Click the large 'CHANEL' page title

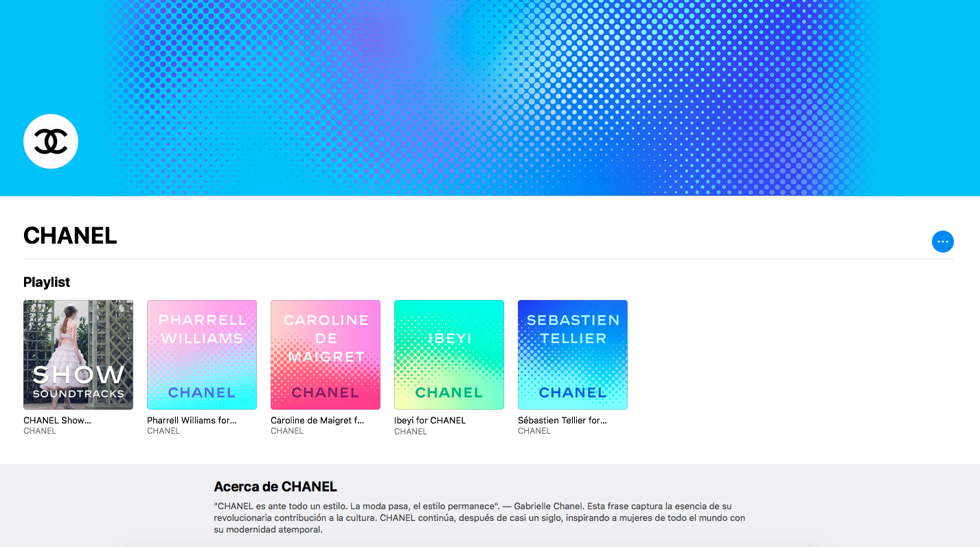click(x=70, y=235)
